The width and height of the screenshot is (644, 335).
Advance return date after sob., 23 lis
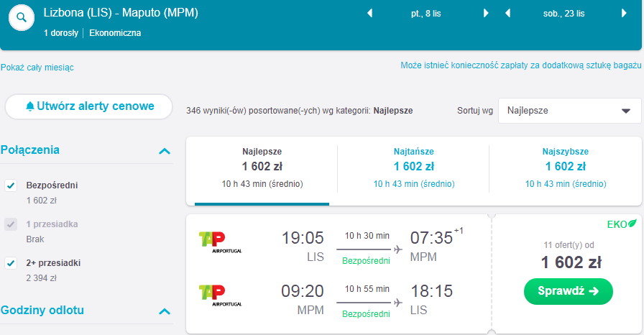624,14
